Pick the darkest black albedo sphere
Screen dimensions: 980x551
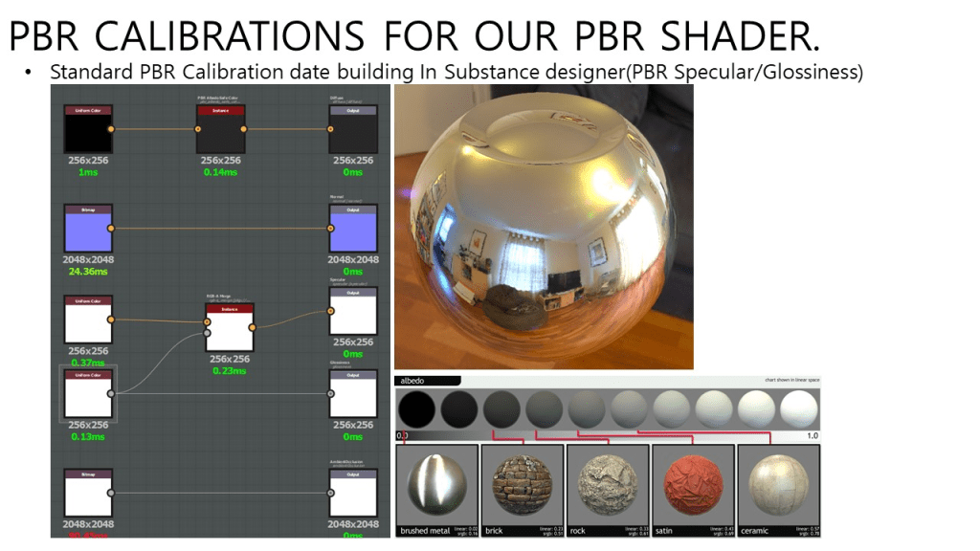pyautogui.click(x=418, y=409)
